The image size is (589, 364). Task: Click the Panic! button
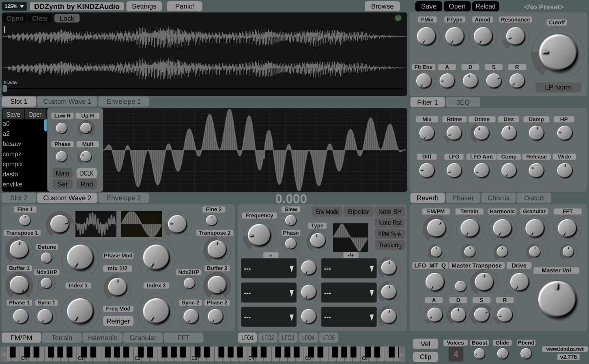click(185, 6)
